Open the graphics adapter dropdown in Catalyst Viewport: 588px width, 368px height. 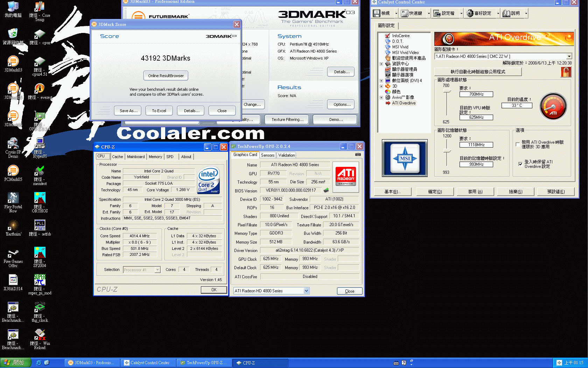569,56
